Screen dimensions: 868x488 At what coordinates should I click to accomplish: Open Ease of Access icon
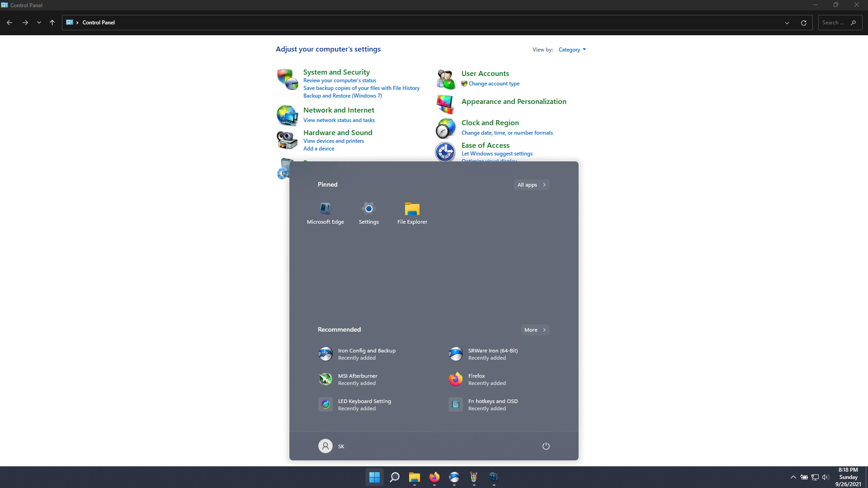pos(445,152)
